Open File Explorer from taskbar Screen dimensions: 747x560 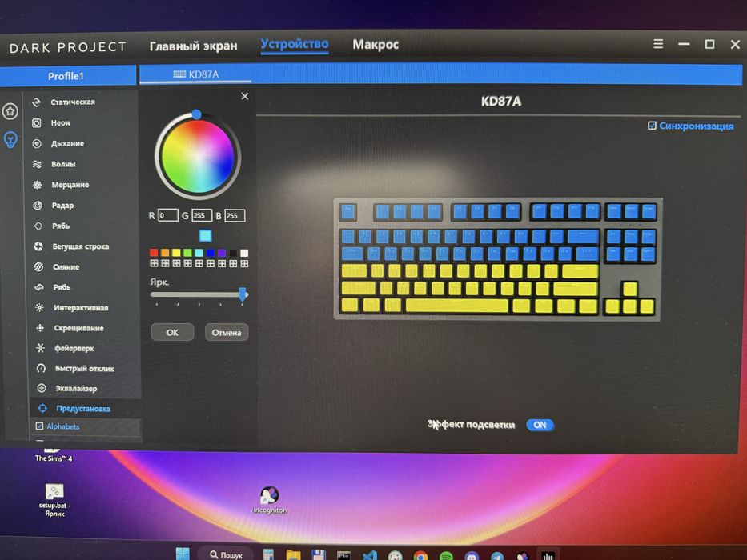tap(293, 554)
